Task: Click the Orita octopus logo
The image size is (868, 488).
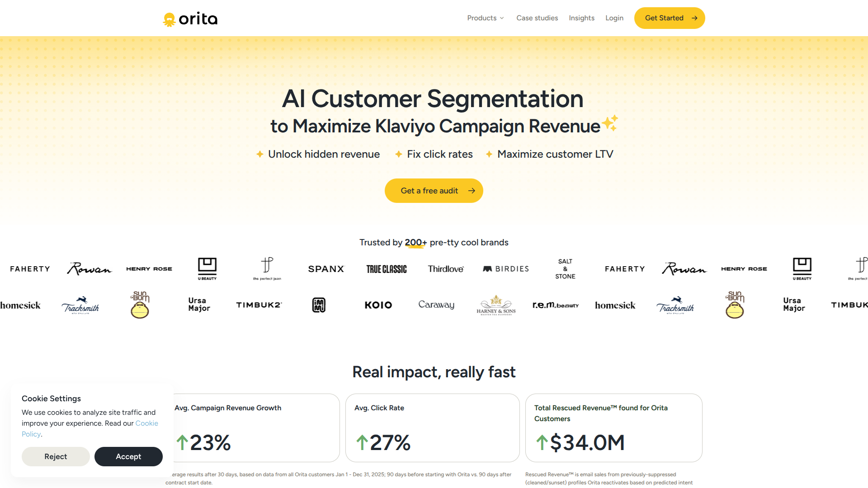Action: coord(169,18)
